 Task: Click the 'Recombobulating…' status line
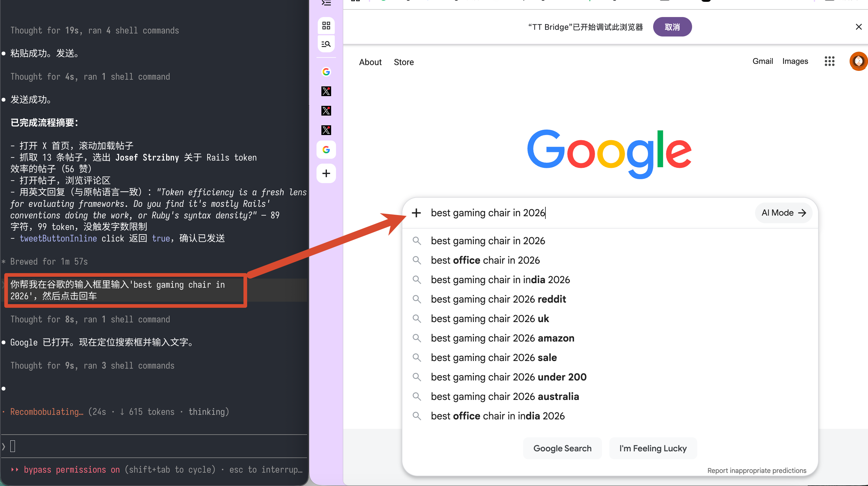click(120, 412)
